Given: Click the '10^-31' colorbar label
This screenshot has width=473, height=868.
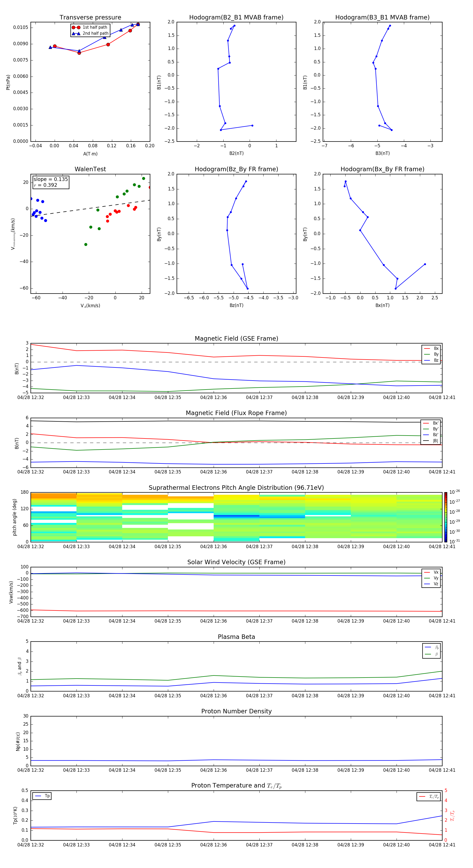Looking at the screenshot, I should click(x=455, y=542).
